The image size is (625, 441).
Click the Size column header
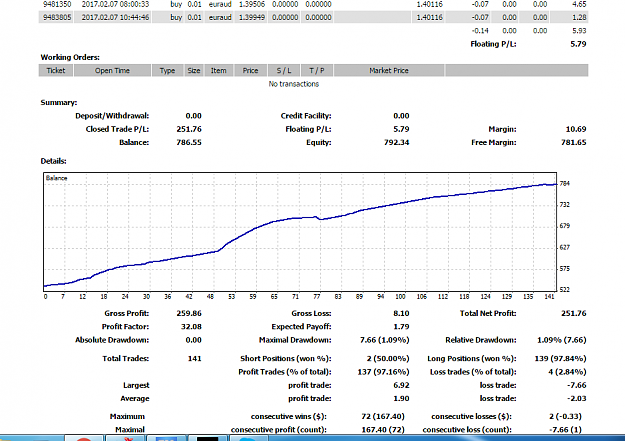click(x=194, y=71)
